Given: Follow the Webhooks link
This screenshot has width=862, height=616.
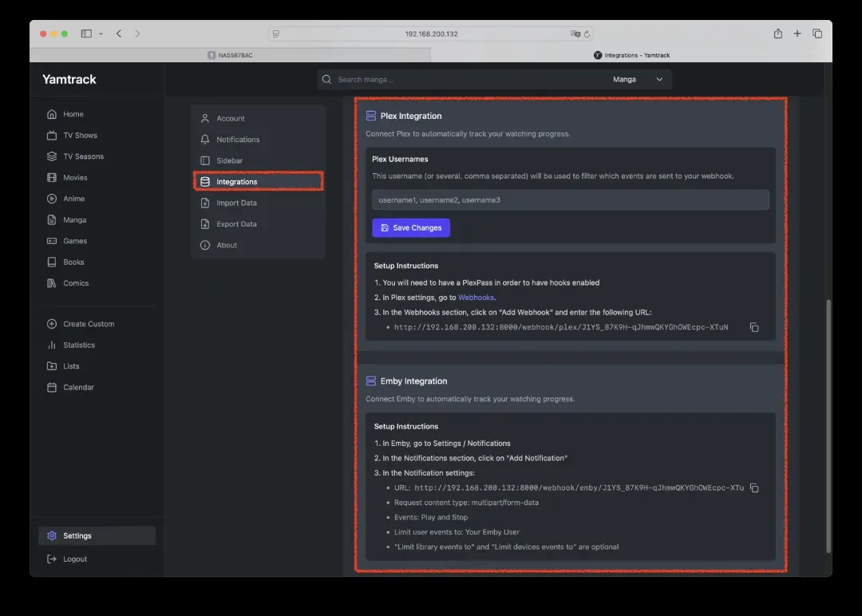Looking at the screenshot, I should 476,298.
